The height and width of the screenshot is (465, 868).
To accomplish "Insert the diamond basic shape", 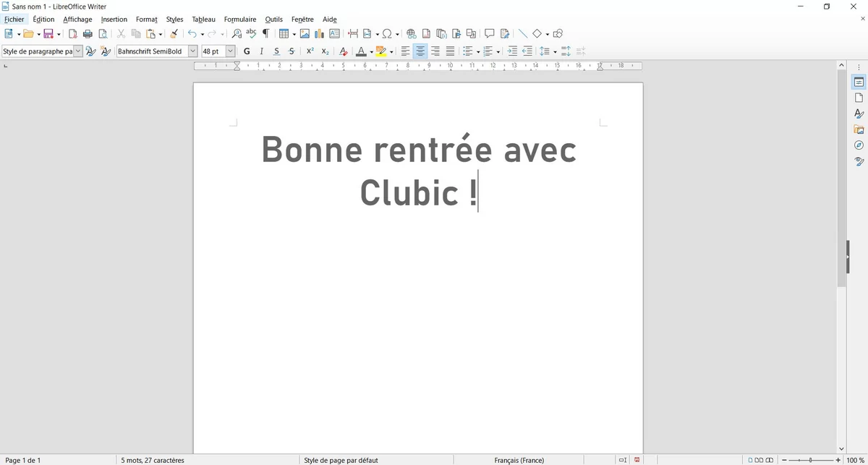I will (x=537, y=34).
